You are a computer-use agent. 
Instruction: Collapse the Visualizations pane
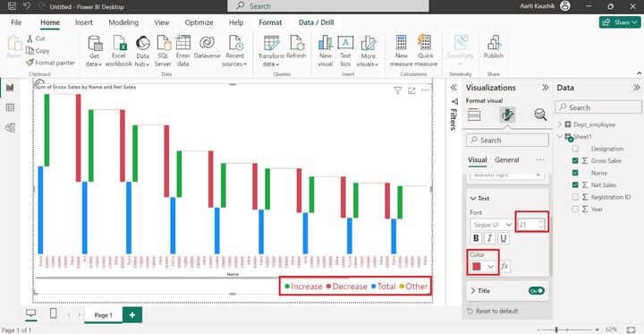[545, 88]
